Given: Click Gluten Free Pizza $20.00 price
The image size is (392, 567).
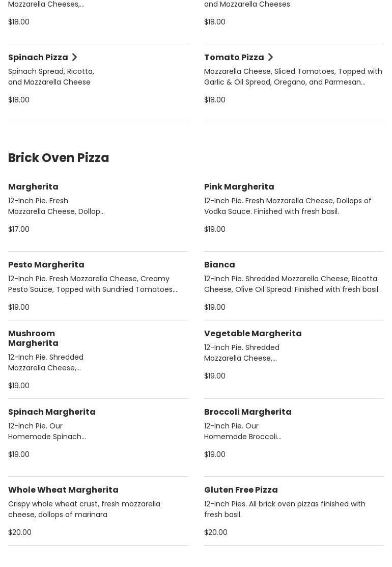Looking at the screenshot, I should (216, 532).
